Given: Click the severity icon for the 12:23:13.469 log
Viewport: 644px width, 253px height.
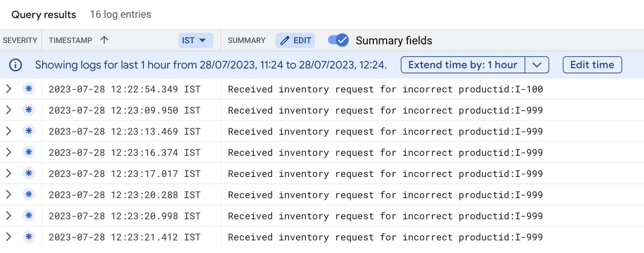Looking at the screenshot, I should click(x=29, y=131).
